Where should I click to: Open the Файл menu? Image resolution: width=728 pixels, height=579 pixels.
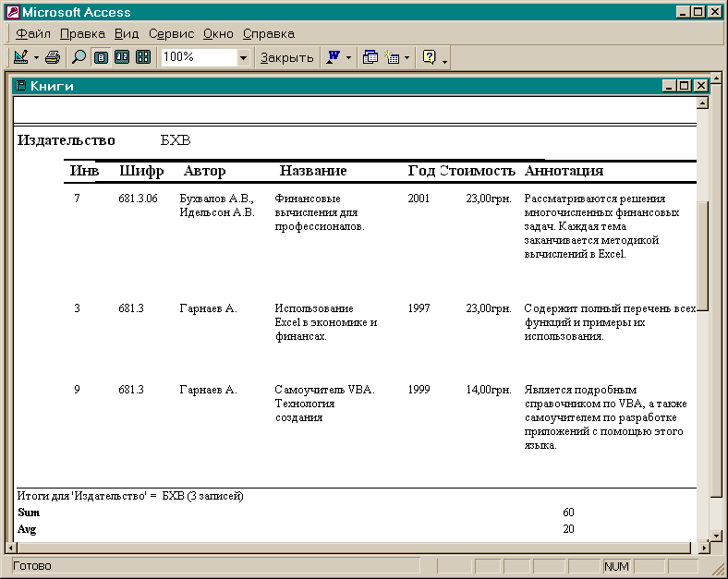(33, 34)
